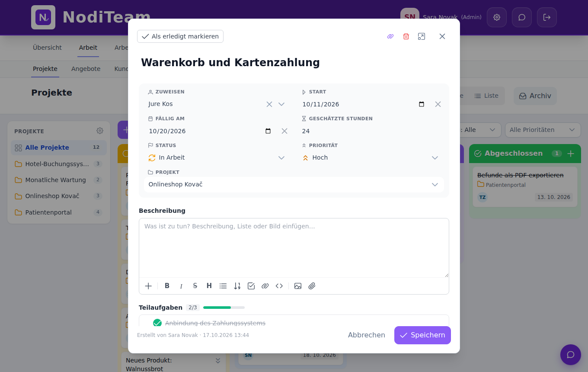Open the chat bubble floating button

coord(571,355)
